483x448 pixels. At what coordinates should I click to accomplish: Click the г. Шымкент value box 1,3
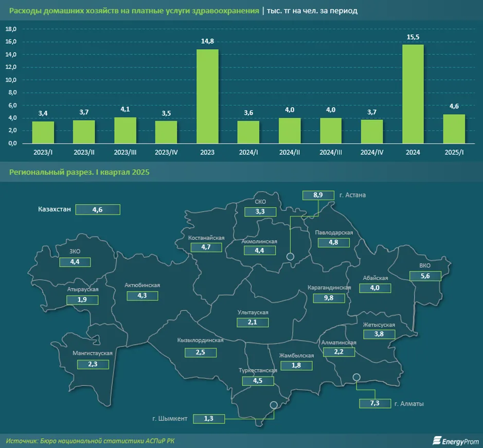(x=209, y=419)
